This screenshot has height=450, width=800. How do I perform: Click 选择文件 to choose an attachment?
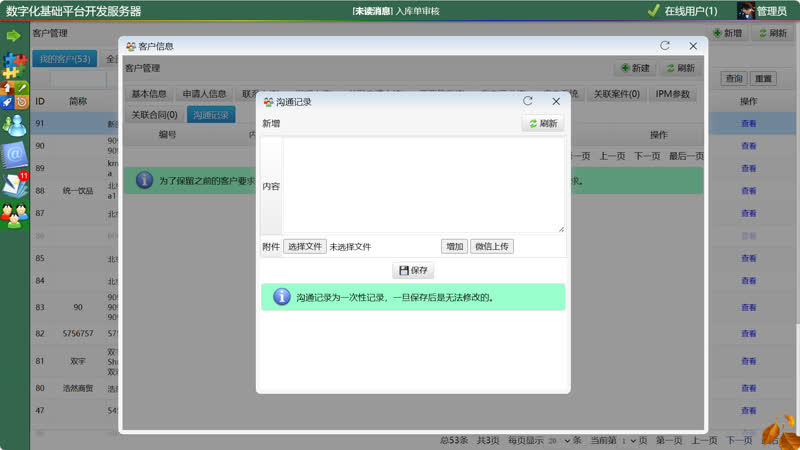pyautogui.click(x=304, y=246)
